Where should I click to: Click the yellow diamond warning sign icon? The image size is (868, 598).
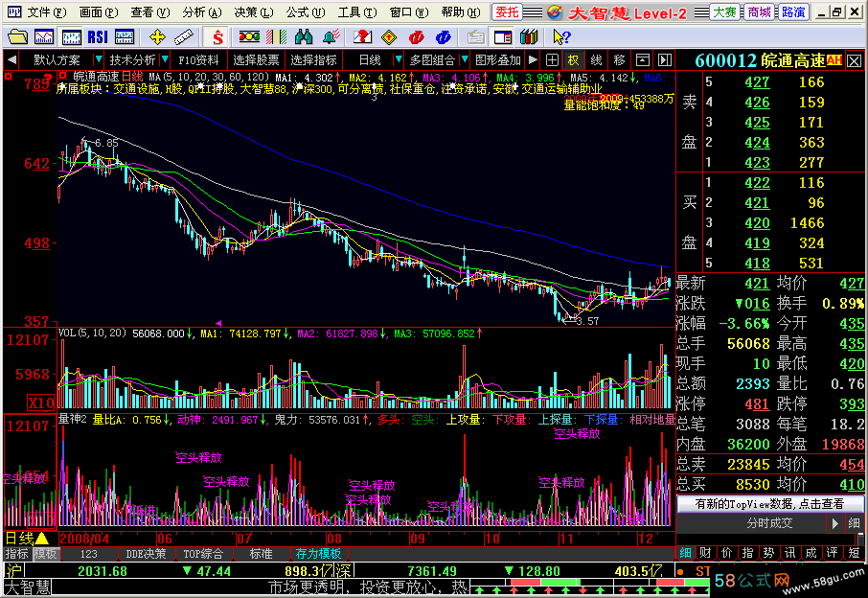(389, 37)
